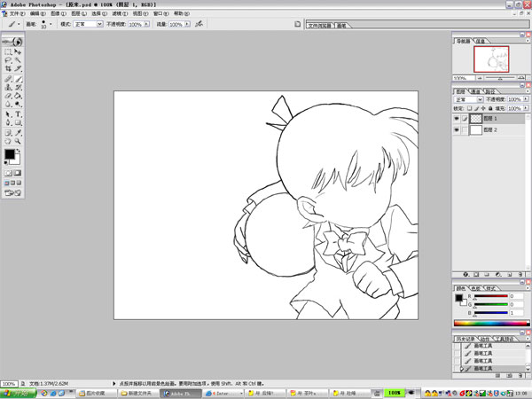Image resolution: width=532 pixels, height=399 pixels.
Task: Open the flow slider arrow in options bar
Action: [187, 24]
